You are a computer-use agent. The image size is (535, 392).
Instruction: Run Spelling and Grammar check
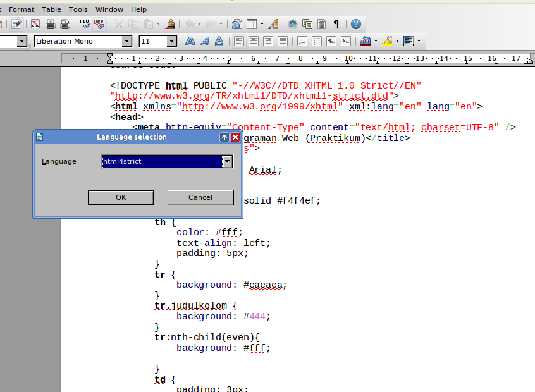84,24
